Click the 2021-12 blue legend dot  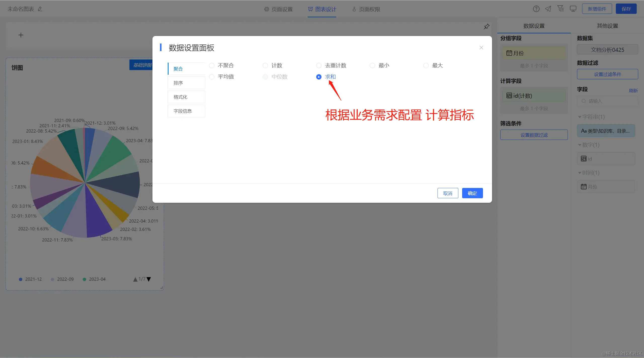coord(21,279)
